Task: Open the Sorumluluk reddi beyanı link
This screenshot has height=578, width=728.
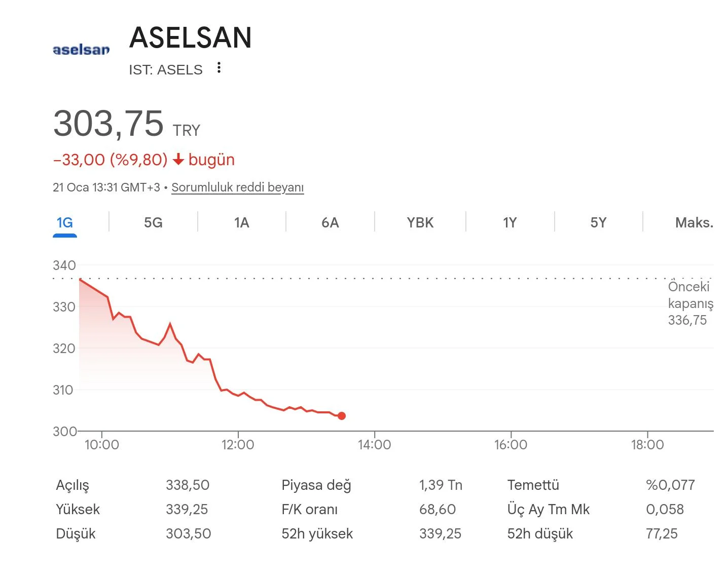Action: [237, 187]
